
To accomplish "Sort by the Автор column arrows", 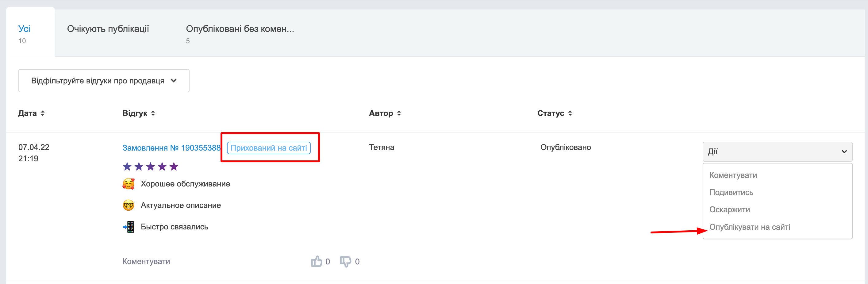I will tap(399, 113).
